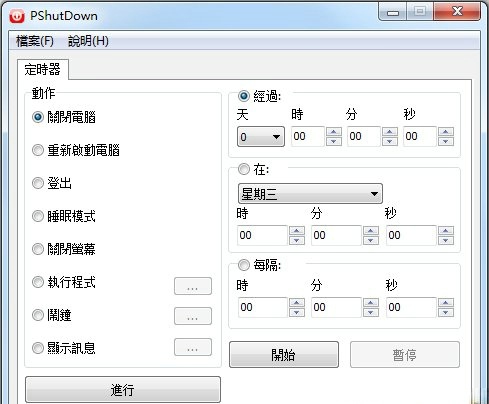
Task: Increase seconds in 每隔 group
Action: (446, 302)
